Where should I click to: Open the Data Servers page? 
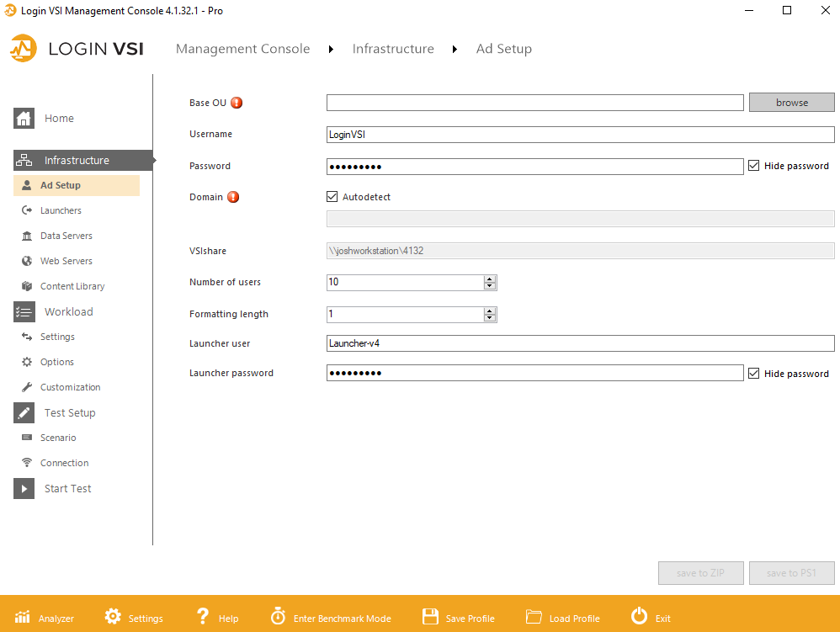coord(66,236)
